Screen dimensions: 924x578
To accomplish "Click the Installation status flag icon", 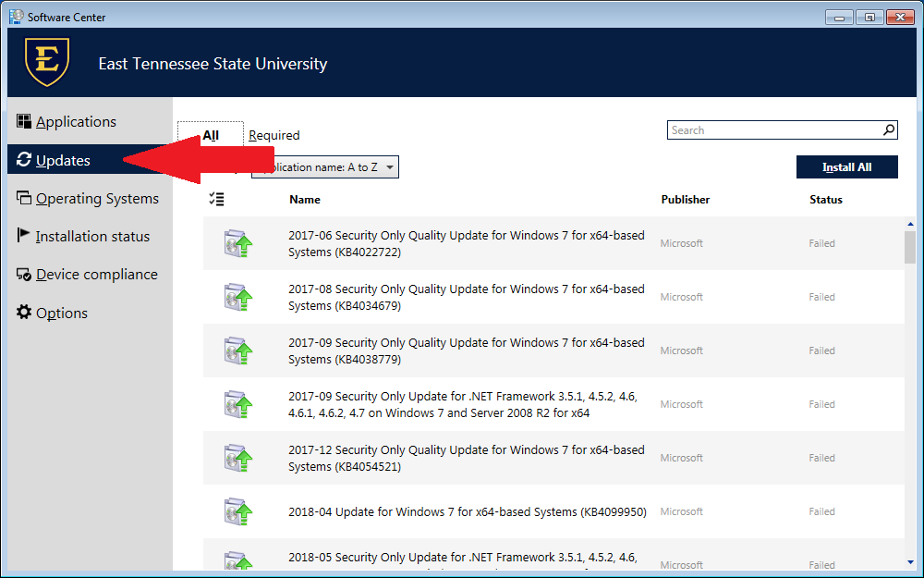I will click(x=24, y=236).
